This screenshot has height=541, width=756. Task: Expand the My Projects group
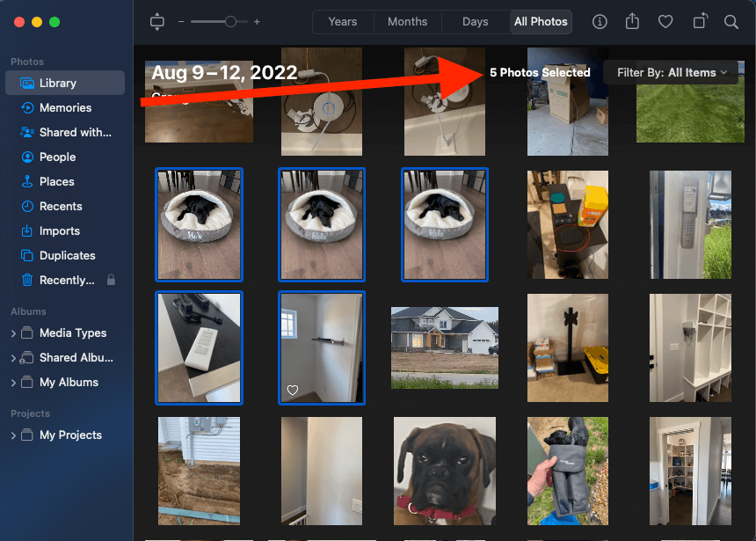point(13,435)
